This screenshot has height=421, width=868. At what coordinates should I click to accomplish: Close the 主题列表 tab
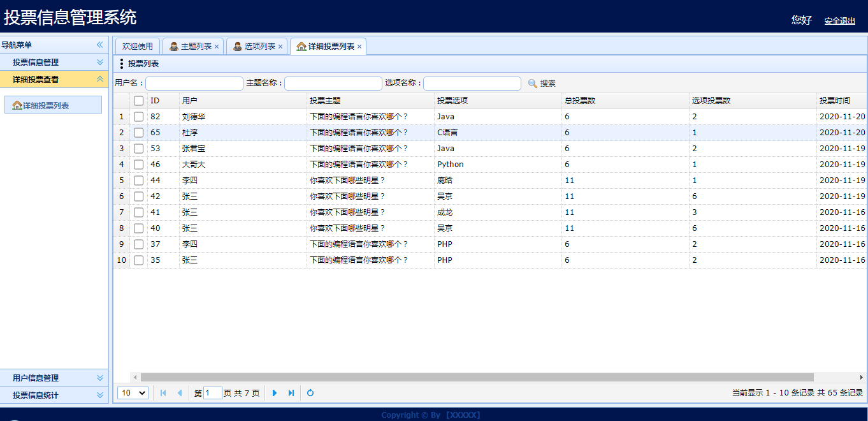(217, 47)
